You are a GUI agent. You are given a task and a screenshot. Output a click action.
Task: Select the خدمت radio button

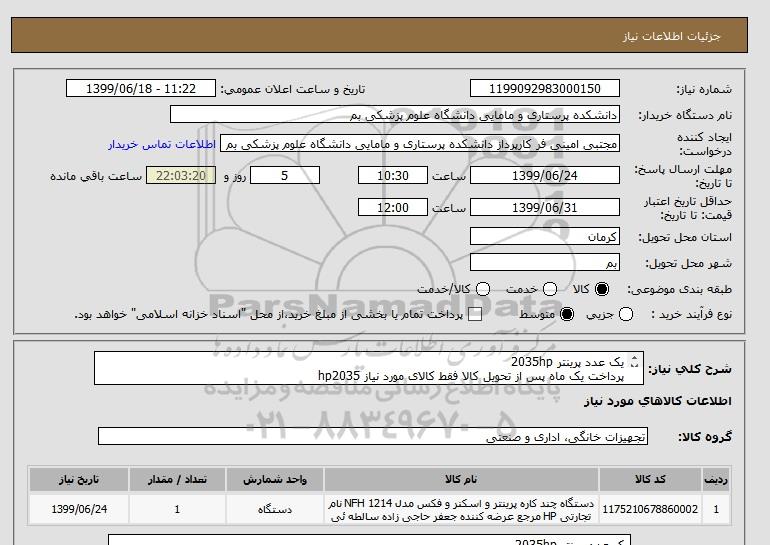pyautogui.click(x=550, y=289)
